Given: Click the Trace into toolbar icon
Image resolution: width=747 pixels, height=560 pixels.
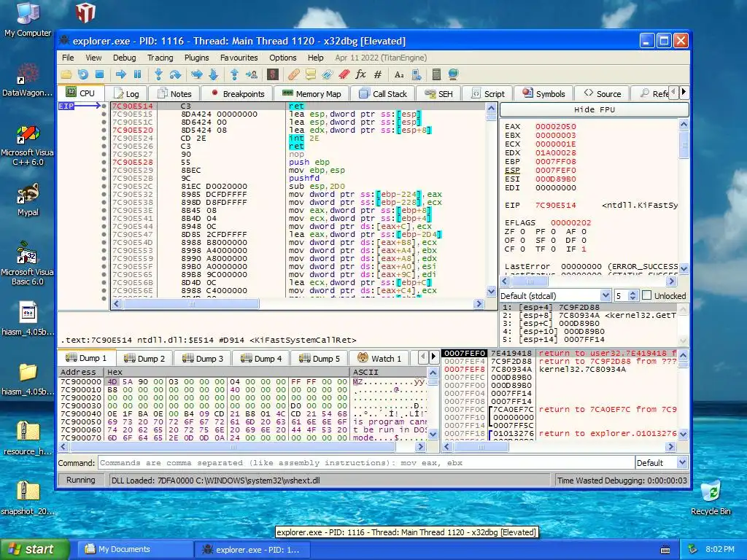Looking at the screenshot, I should (x=196, y=74).
